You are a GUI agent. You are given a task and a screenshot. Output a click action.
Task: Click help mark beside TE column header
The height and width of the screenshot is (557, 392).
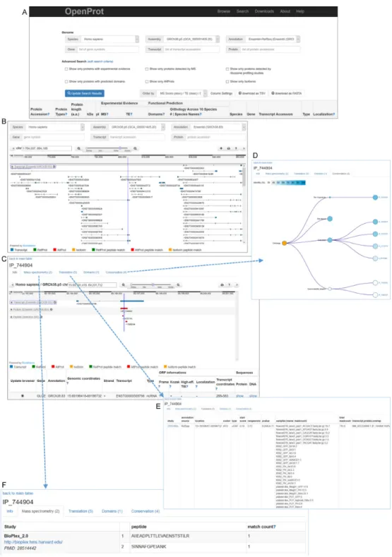point(131,114)
